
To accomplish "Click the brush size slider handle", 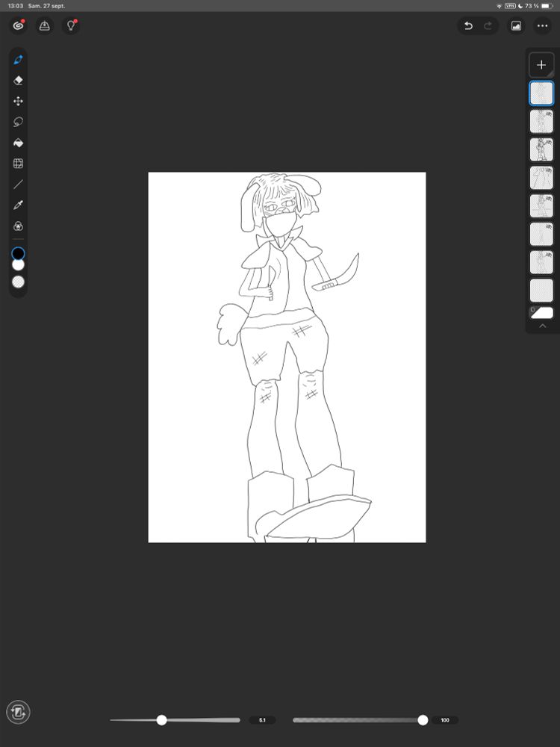I will tap(162, 720).
